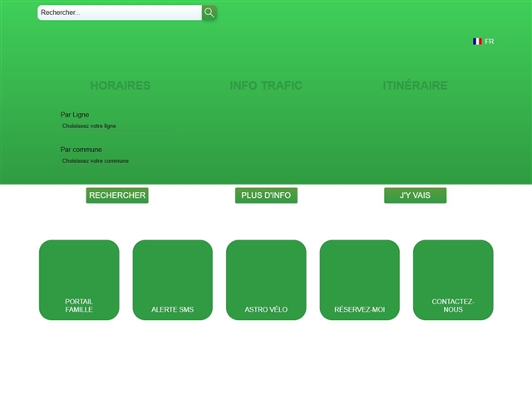Focus the Rechercher search field

pyautogui.click(x=119, y=12)
